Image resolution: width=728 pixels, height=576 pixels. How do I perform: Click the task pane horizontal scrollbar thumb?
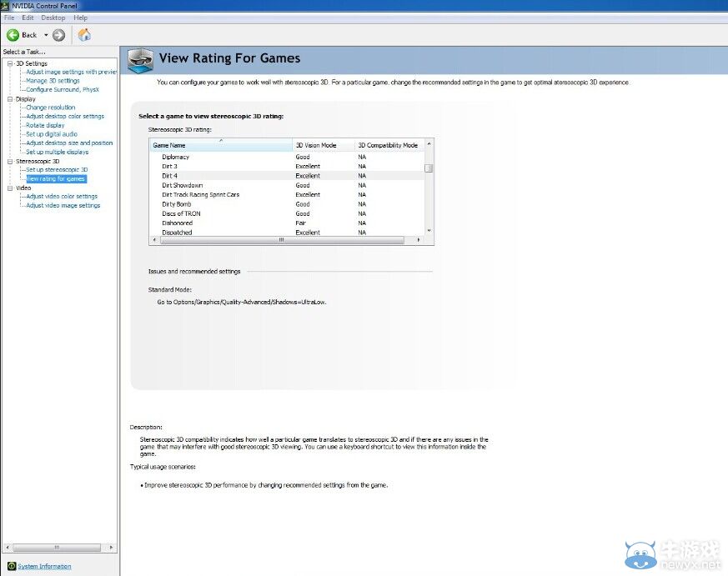pyautogui.click(x=57, y=547)
